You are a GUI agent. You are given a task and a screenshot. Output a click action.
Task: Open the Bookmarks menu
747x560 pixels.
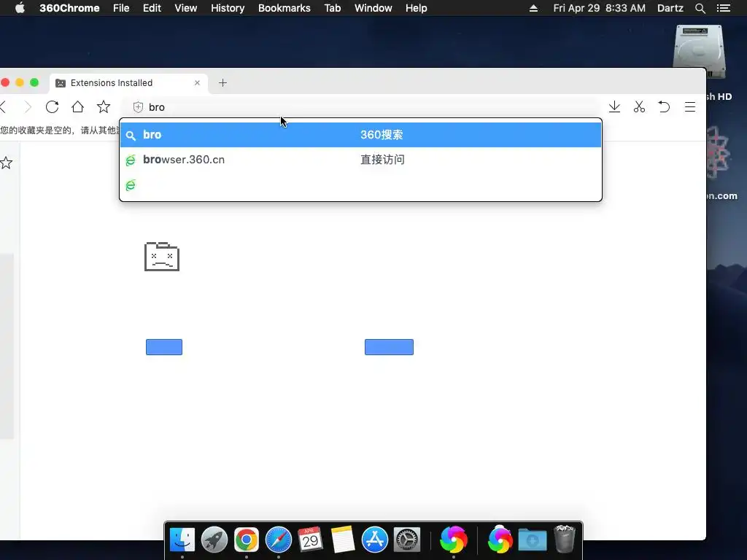point(285,8)
